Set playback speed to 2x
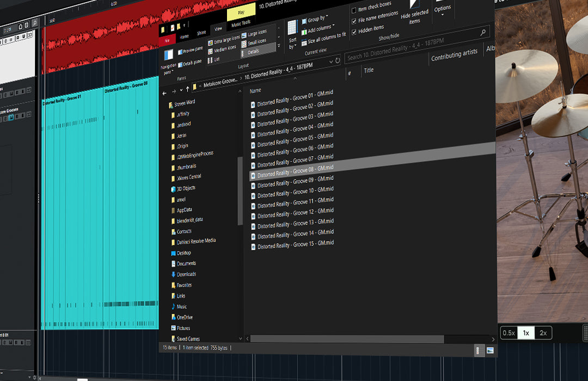588x381 pixels. [x=543, y=333]
